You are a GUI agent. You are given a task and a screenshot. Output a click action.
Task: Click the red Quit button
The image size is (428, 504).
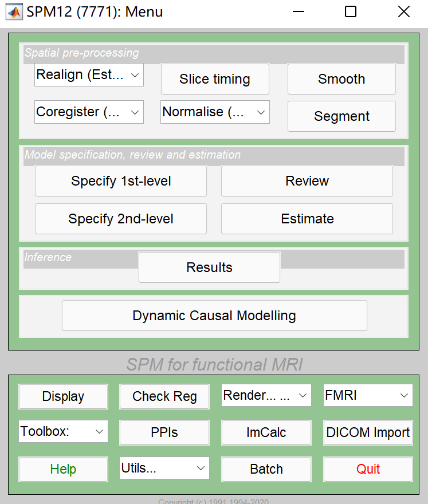[x=368, y=469]
